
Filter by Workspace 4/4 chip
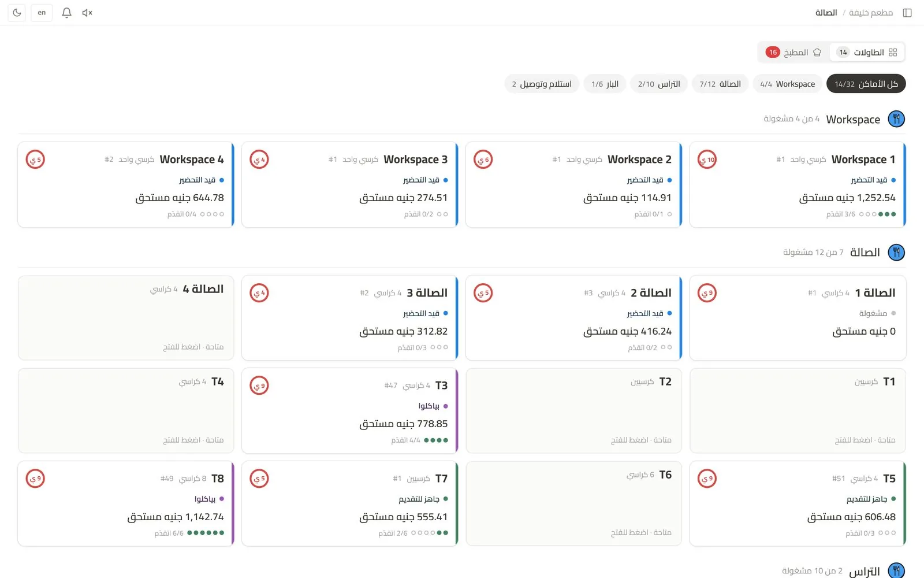788,84
